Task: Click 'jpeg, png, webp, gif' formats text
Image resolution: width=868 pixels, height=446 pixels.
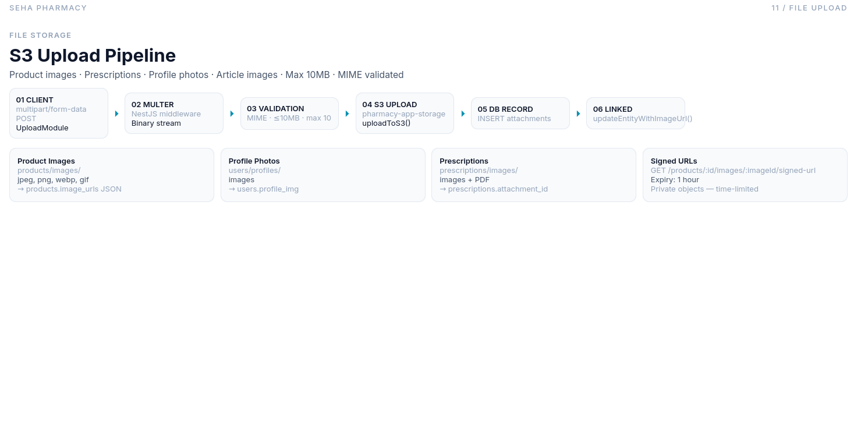Action: click(x=53, y=180)
